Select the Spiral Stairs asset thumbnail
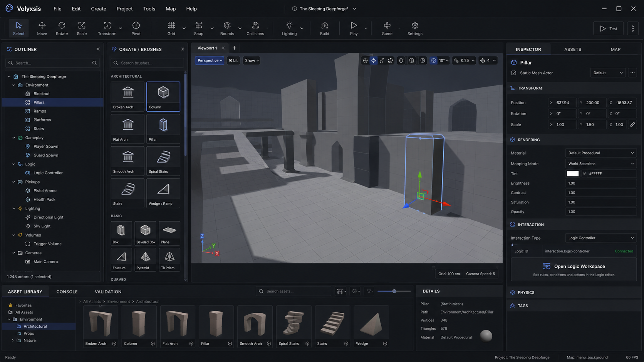 [x=293, y=327]
